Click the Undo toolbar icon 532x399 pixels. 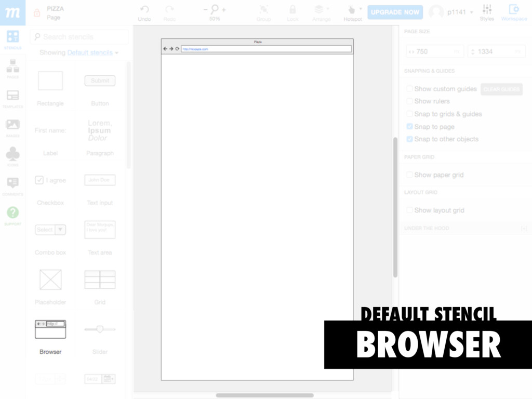click(144, 13)
